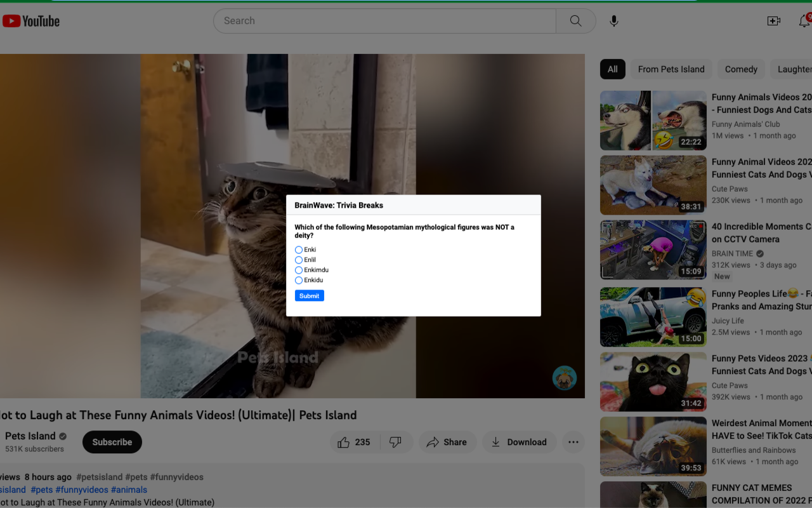Image resolution: width=812 pixels, height=508 pixels.
Task: Open the 40 Incredible Moments video thumbnail
Action: coord(653,250)
